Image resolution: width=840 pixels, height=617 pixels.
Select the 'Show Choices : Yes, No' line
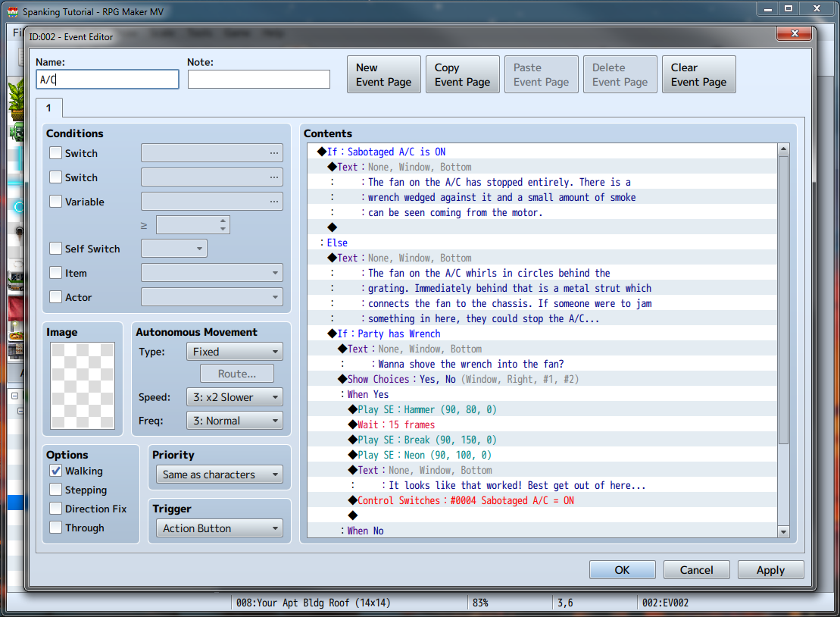(x=542, y=379)
